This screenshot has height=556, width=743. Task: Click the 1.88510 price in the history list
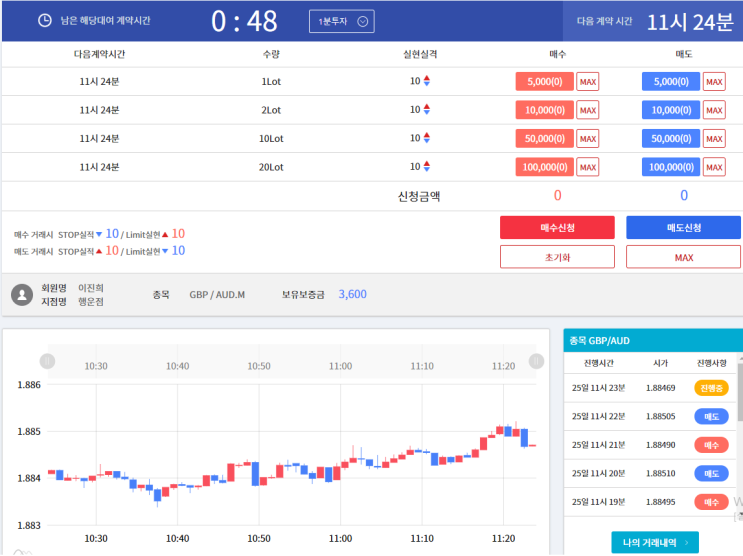pyautogui.click(x=661, y=474)
